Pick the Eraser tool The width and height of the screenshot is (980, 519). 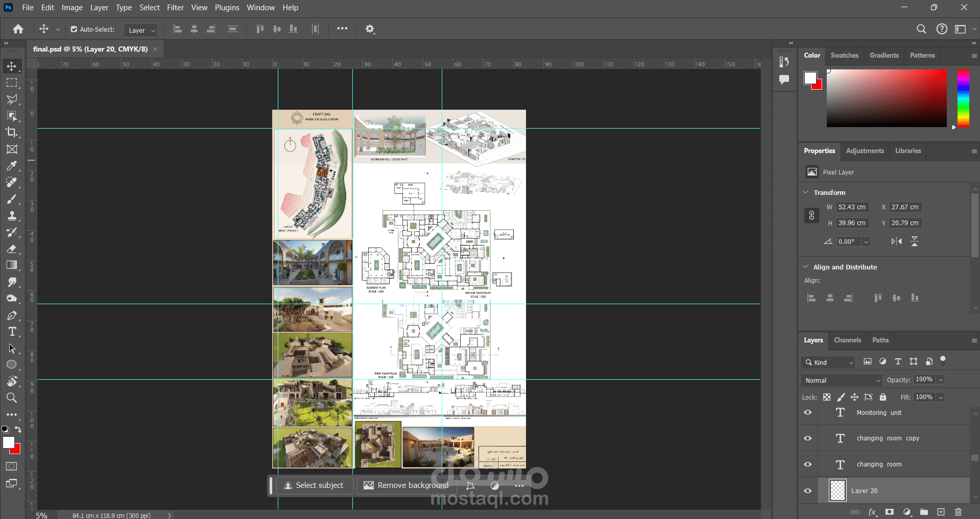12,249
